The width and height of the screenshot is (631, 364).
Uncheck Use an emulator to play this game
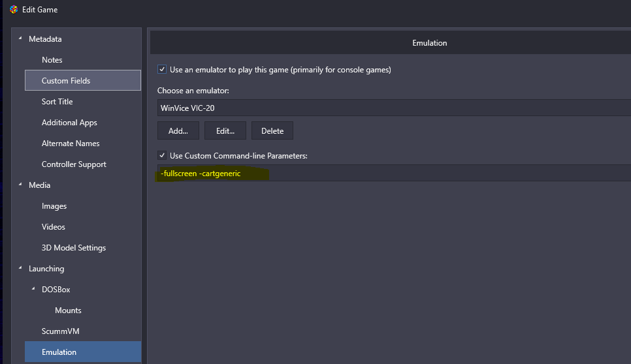pyautogui.click(x=162, y=70)
